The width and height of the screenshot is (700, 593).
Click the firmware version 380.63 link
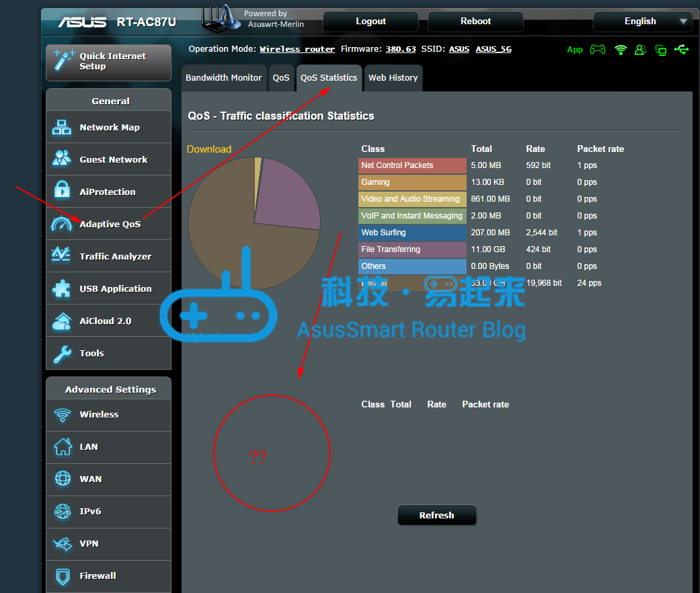[x=401, y=49]
